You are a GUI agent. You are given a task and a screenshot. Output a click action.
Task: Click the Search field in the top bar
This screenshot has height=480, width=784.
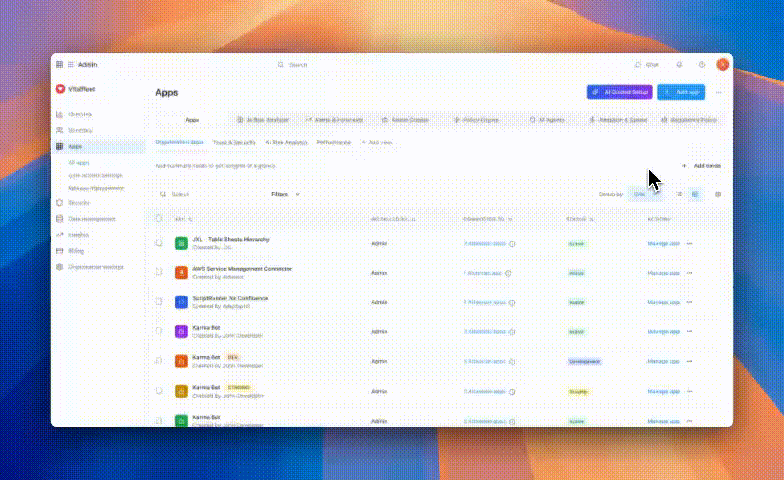coord(298,64)
